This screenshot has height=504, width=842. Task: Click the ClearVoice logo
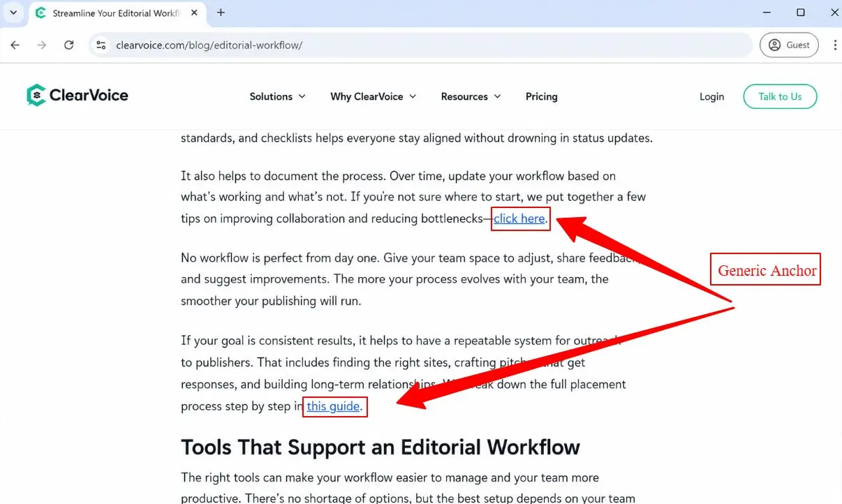[77, 96]
